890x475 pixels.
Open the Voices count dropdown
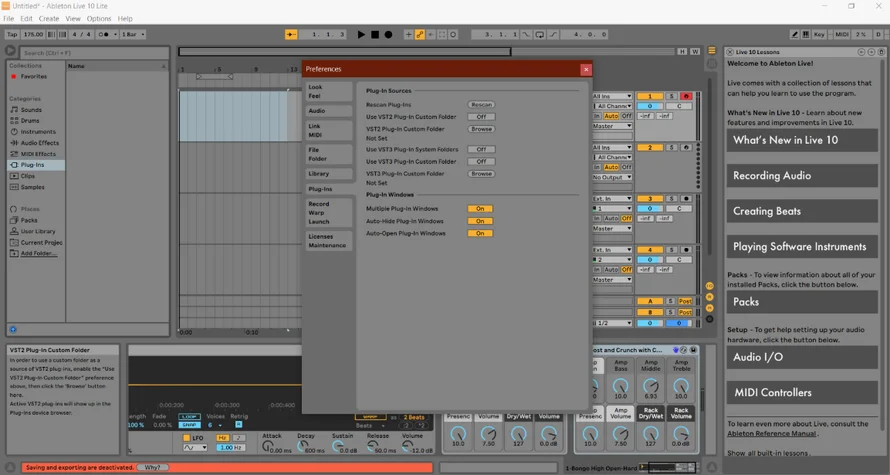pyautogui.click(x=215, y=425)
